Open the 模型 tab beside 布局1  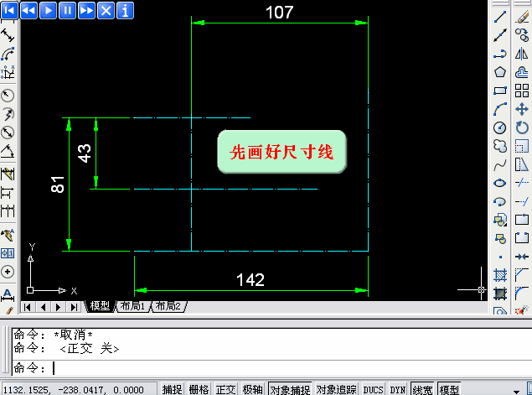pos(100,306)
